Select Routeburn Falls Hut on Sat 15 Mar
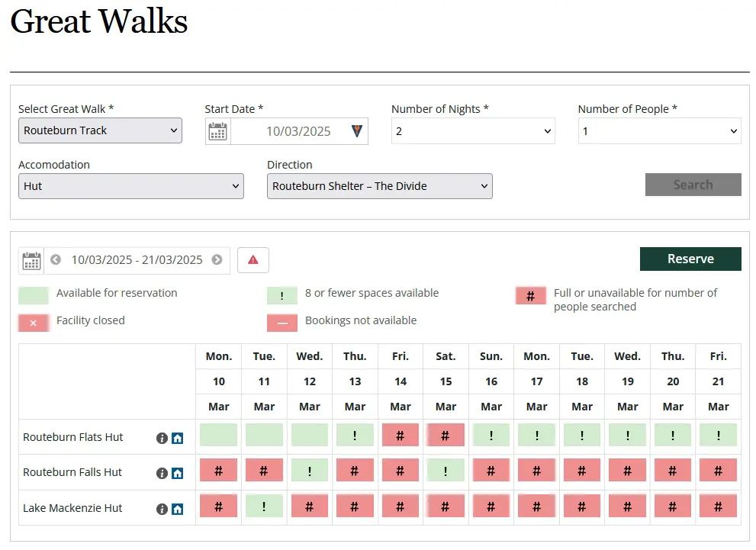 click(x=446, y=471)
